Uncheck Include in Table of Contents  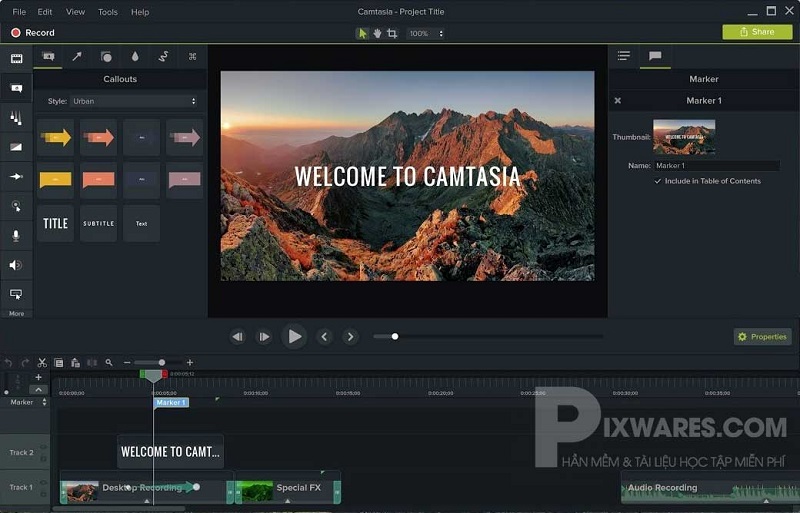pos(657,181)
